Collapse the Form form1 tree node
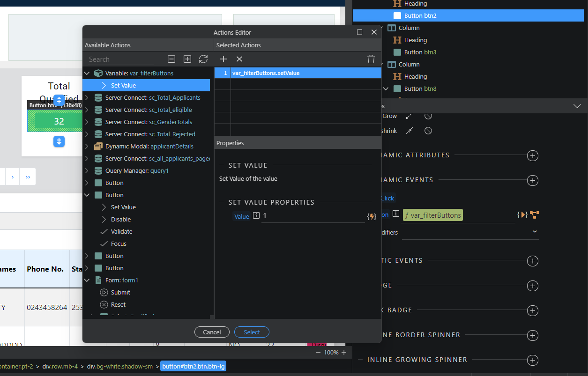 [x=87, y=280]
